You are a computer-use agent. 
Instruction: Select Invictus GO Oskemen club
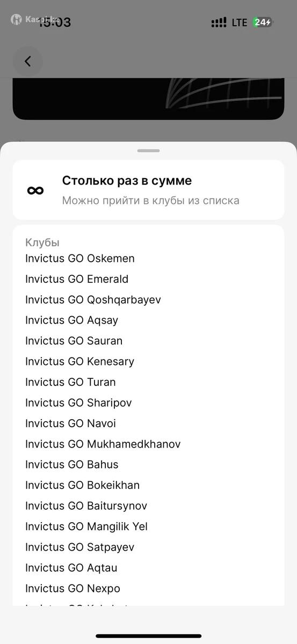pyautogui.click(x=80, y=258)
